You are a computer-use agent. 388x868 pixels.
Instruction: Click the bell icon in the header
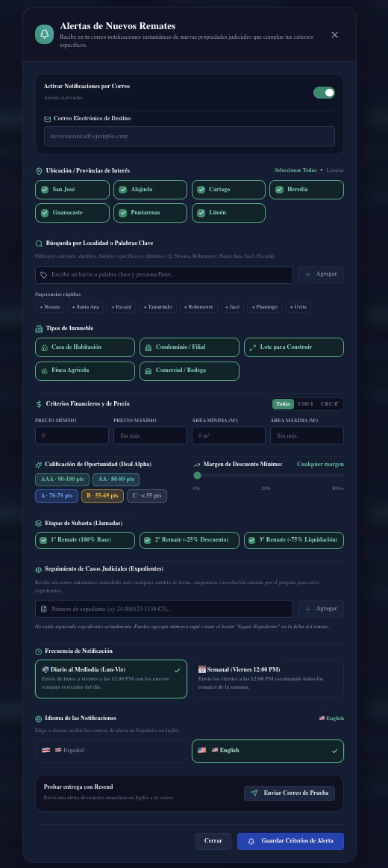pos(44,34)
